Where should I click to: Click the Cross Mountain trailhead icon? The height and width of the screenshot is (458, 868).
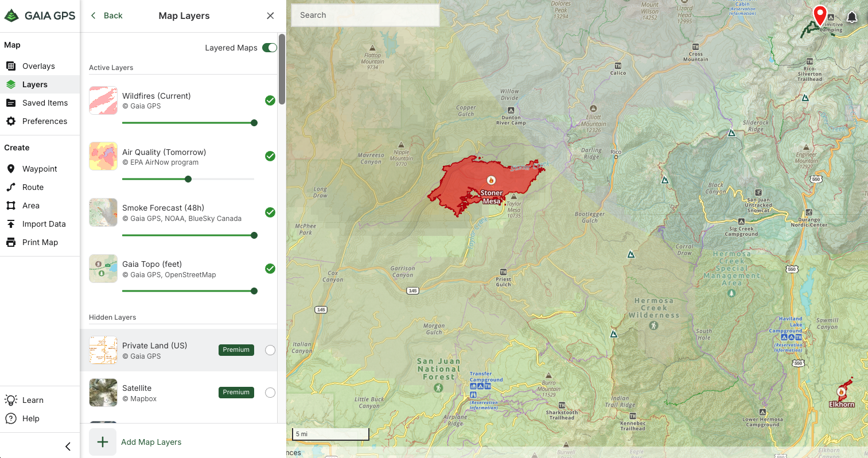695,47
